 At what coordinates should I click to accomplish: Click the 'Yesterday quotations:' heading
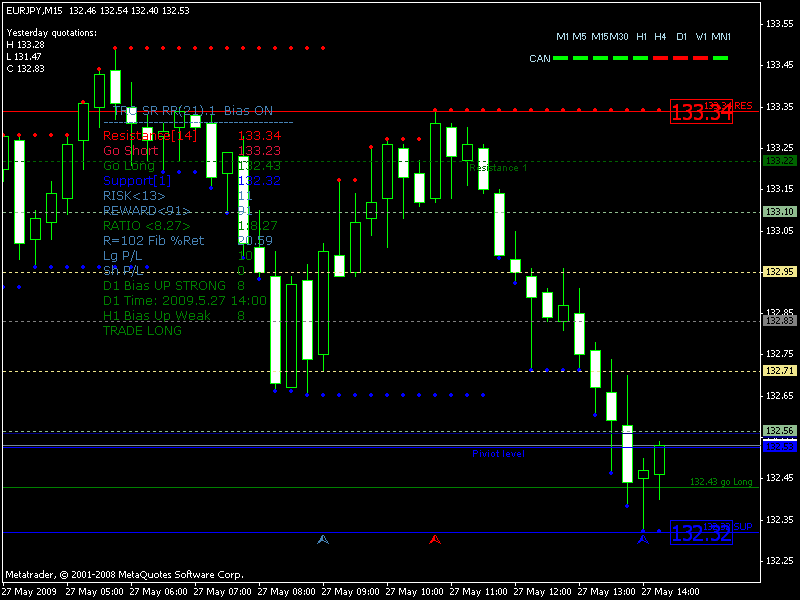(52, 33)
